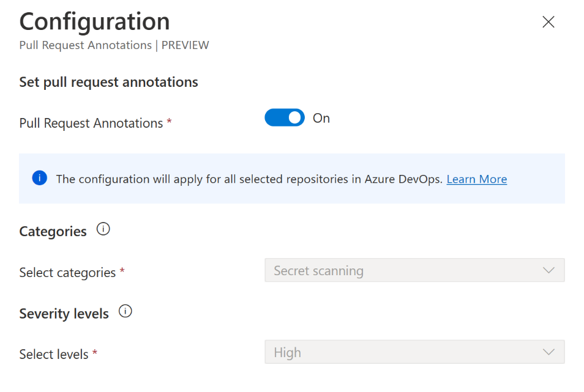Click the "Select categories" field label
Viewport: 584px width, 392px height.
pos(67,273)
